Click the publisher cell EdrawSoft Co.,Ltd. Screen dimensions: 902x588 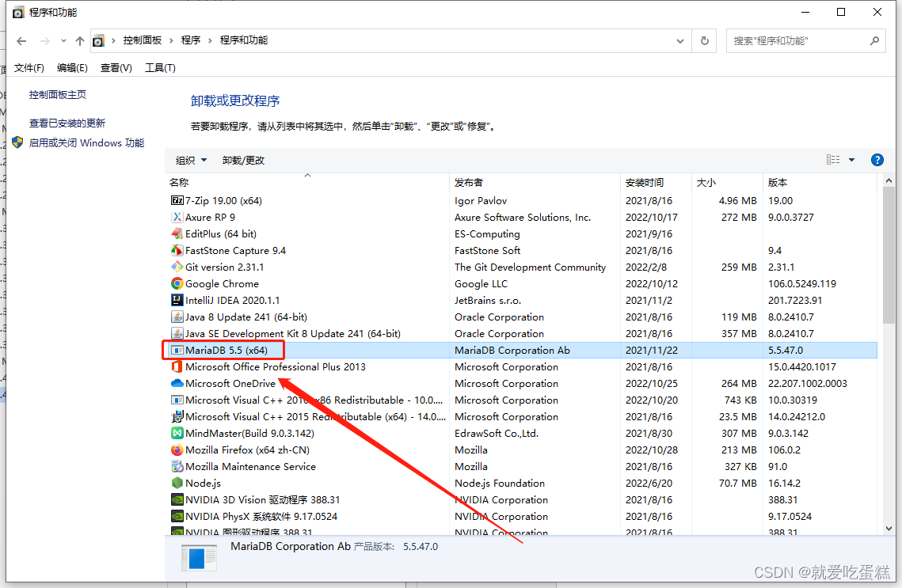coord(497,434)
